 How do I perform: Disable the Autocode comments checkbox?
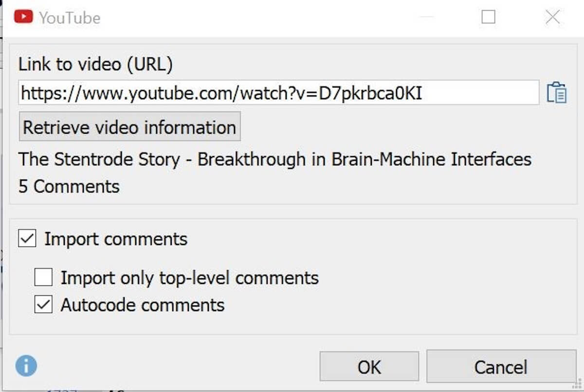pyautogui.click(x=43, y=305)
